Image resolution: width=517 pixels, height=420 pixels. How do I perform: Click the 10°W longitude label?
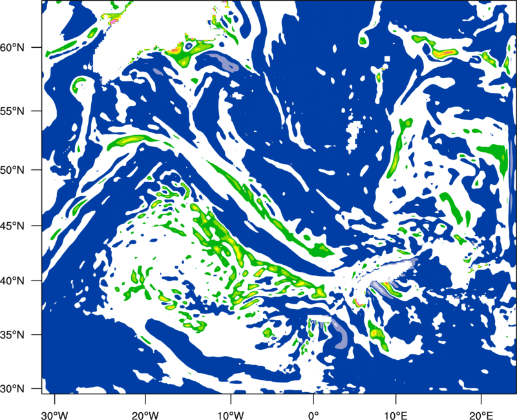pyautogui.click(x=231, y=415)
